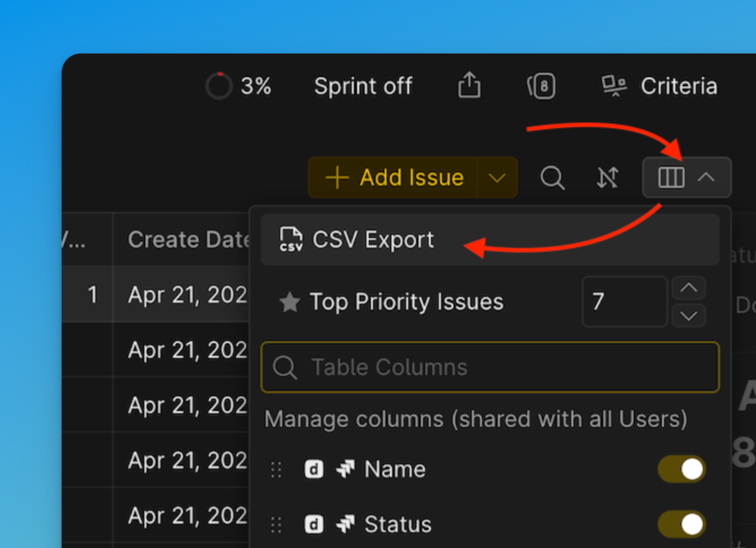Click the Add Issue button
The height and width of the screenshot is (548, 756).
[394, 178]
